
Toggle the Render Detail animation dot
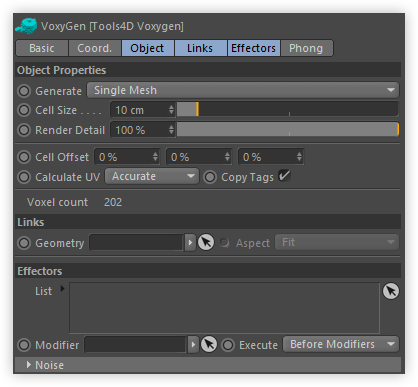coord(24,130)
